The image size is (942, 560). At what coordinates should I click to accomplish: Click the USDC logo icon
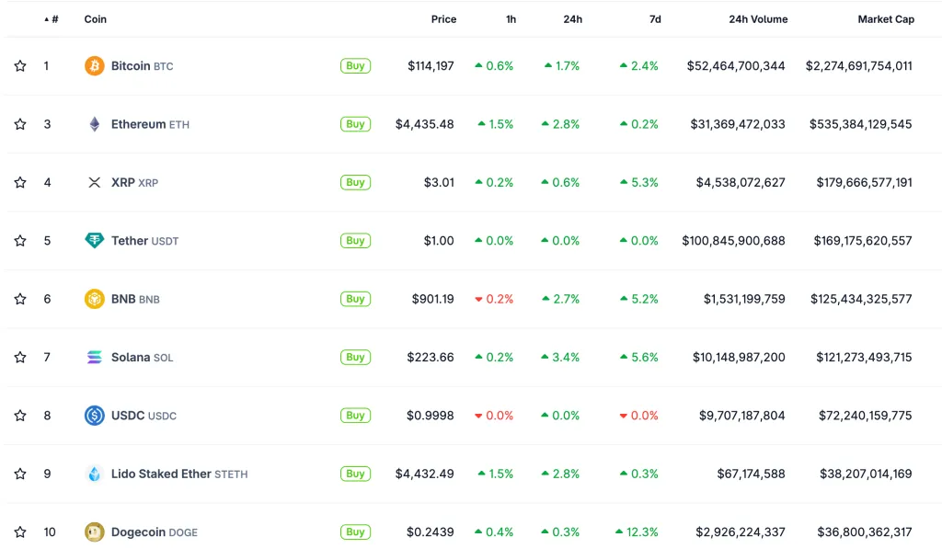(x=94, y=416)
